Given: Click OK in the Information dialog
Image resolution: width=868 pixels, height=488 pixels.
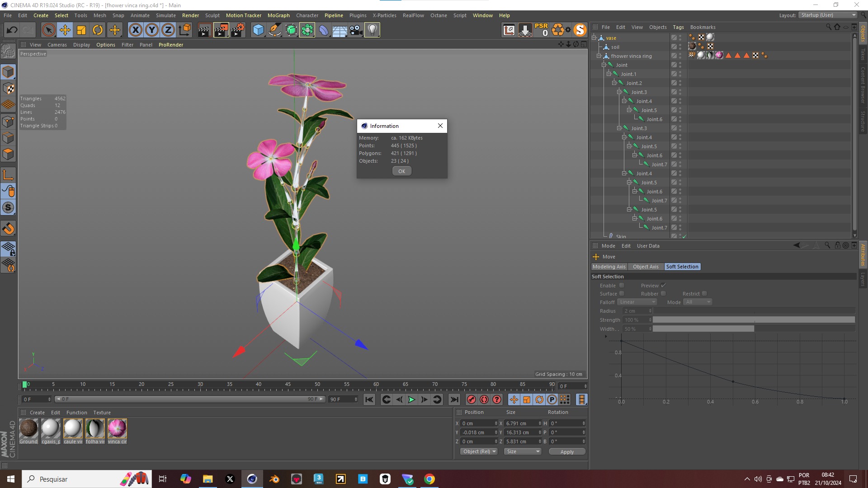Looking at the screenshot, I should tap(401, 171).
